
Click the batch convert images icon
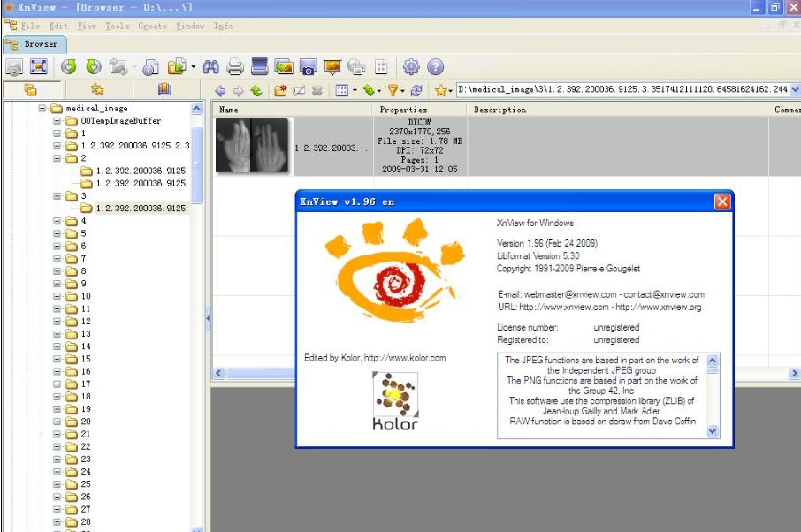[x=284, y=67]
